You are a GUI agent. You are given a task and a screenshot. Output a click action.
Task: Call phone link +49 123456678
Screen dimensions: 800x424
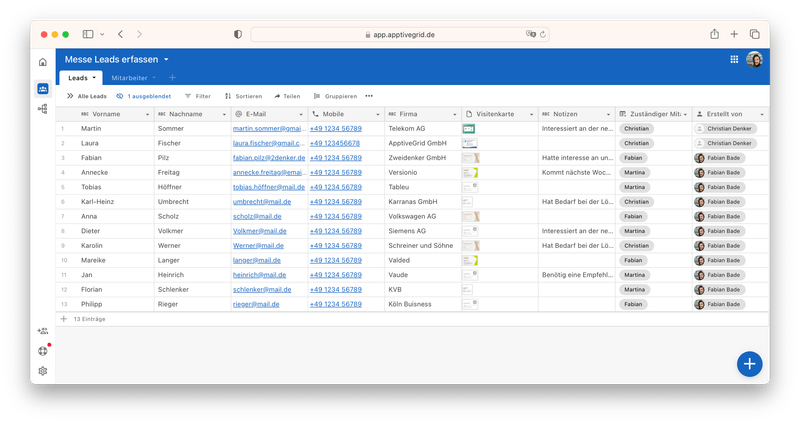point(335,143)
